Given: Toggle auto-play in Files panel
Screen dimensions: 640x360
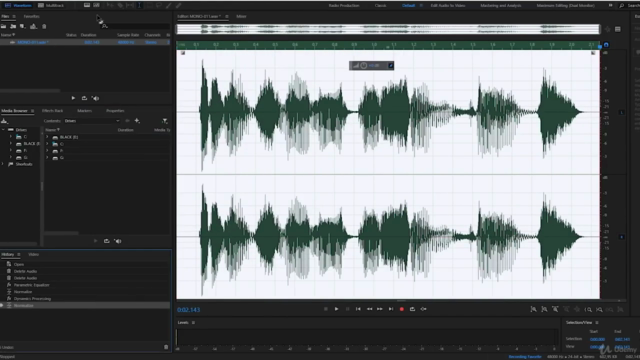Looking at the screenshot, I should click(x=96, y=98).
